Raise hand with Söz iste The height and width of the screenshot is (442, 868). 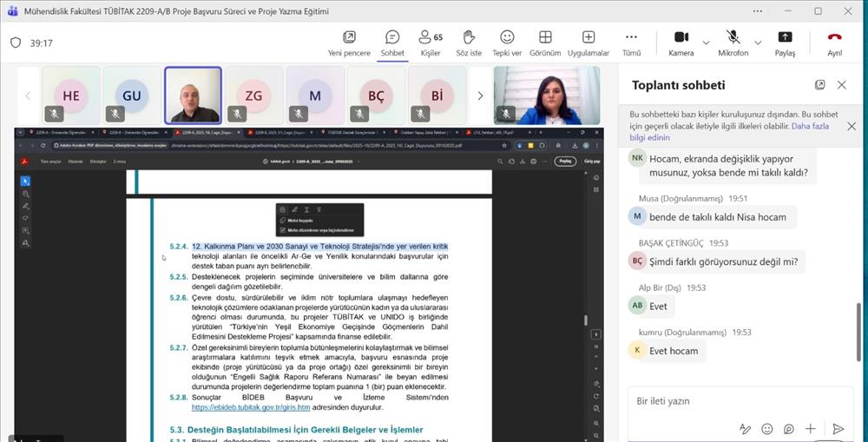pyautogui.click(x=469, y=43)
